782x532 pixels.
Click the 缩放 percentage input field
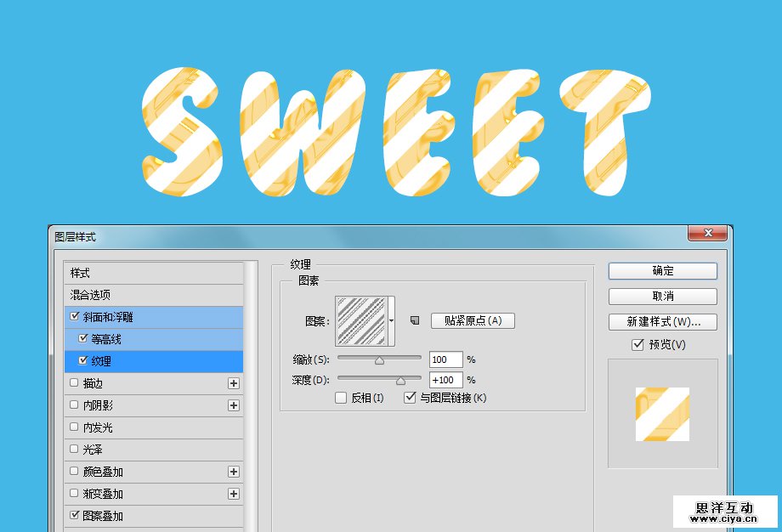[445, 359]
